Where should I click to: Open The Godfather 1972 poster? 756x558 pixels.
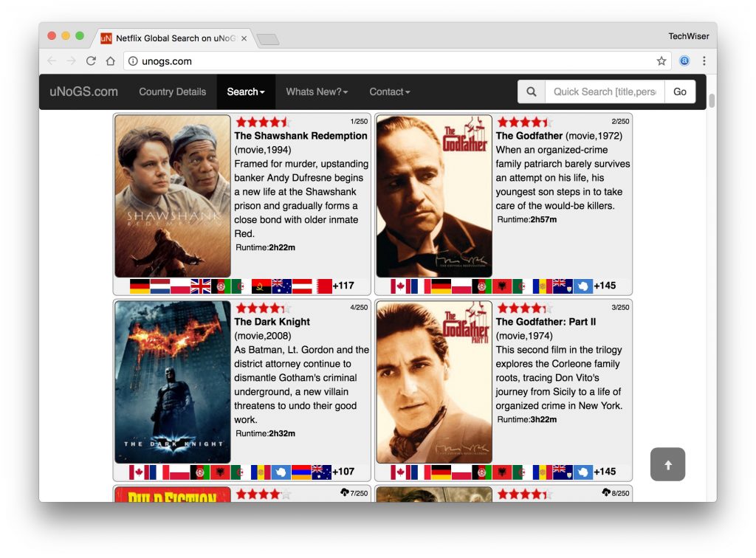pyautogui.click(x=434, y=196)
